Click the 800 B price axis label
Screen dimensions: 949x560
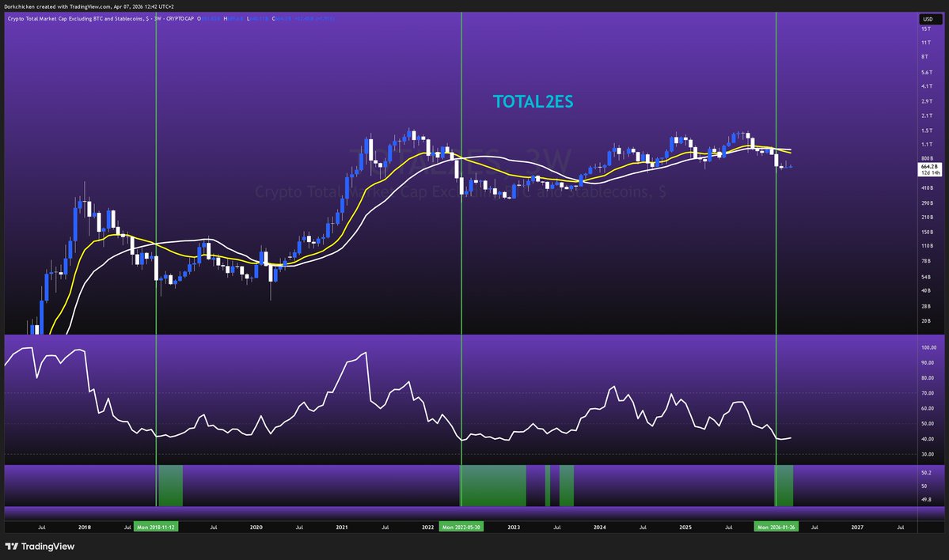[x=927, y=158]
